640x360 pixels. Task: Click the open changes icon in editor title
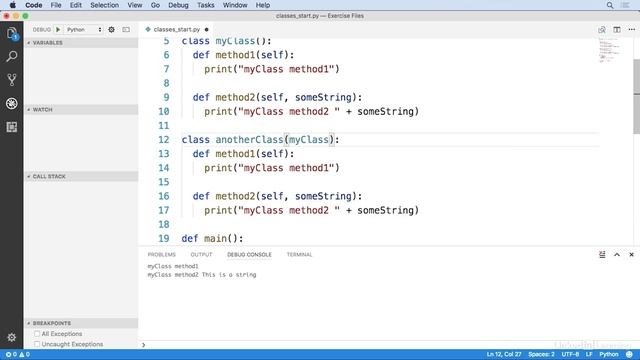pyautogui.click(x=602, y=29)
